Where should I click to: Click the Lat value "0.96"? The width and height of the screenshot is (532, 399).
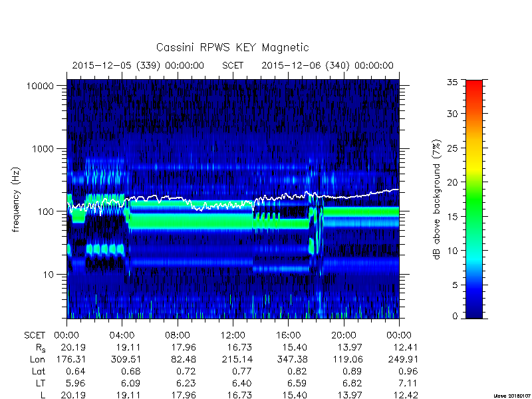tap(408, 371)
